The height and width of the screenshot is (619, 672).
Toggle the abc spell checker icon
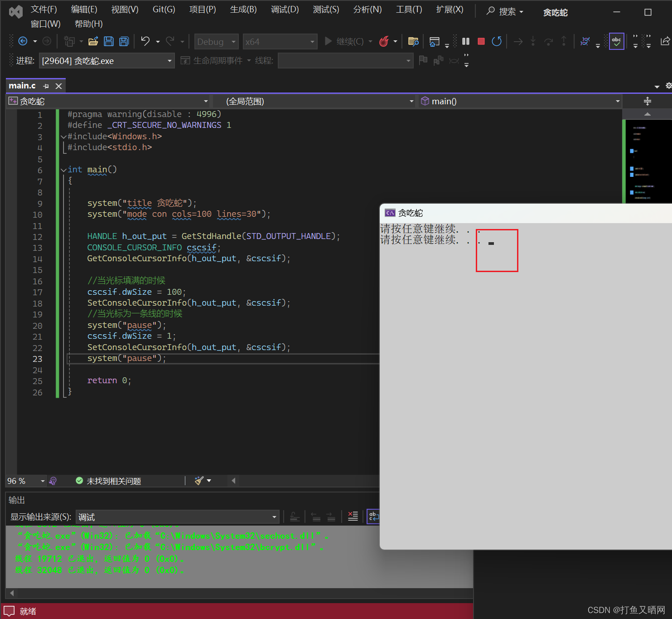click(x=617, y=41)
